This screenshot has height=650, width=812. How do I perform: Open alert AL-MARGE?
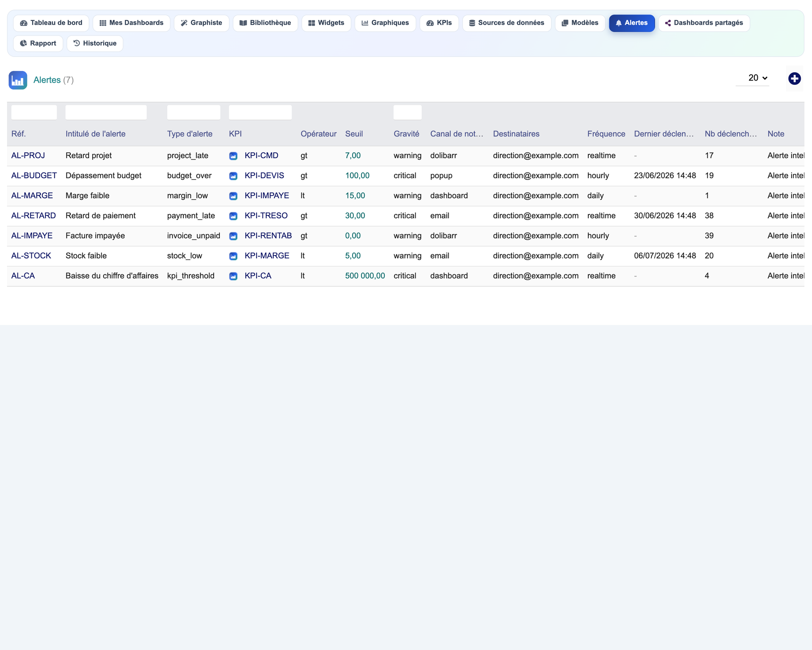(32, 196)
